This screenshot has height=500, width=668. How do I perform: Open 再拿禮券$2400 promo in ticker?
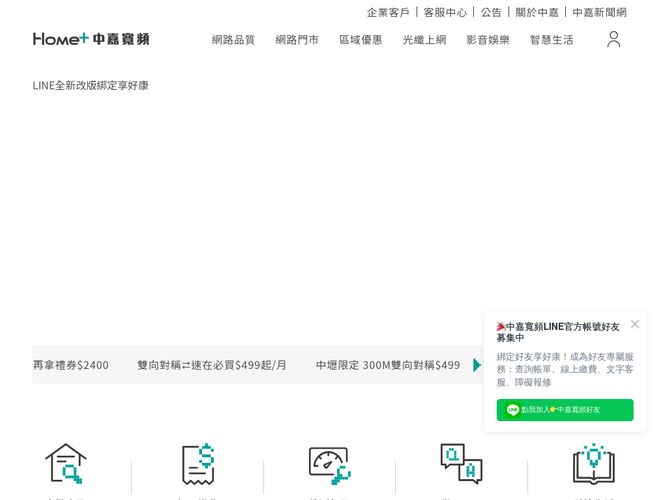(x=71, y=365)
